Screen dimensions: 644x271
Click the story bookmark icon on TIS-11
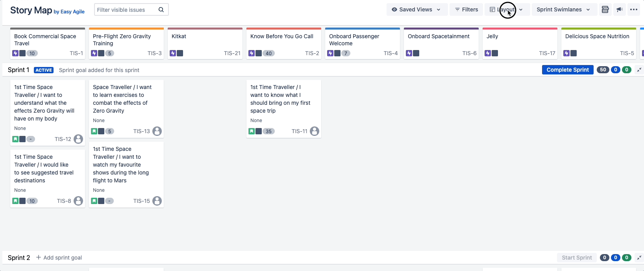(252, 131)
